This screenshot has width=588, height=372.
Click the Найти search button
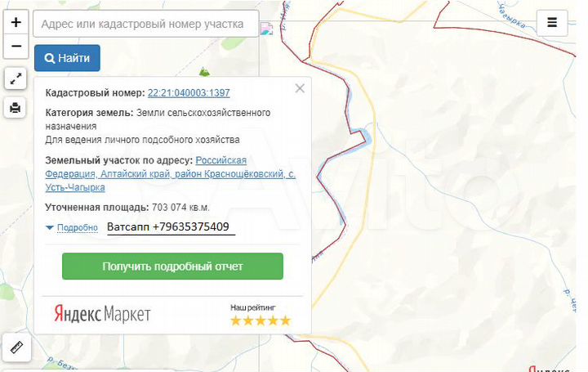tap(67, 58)
